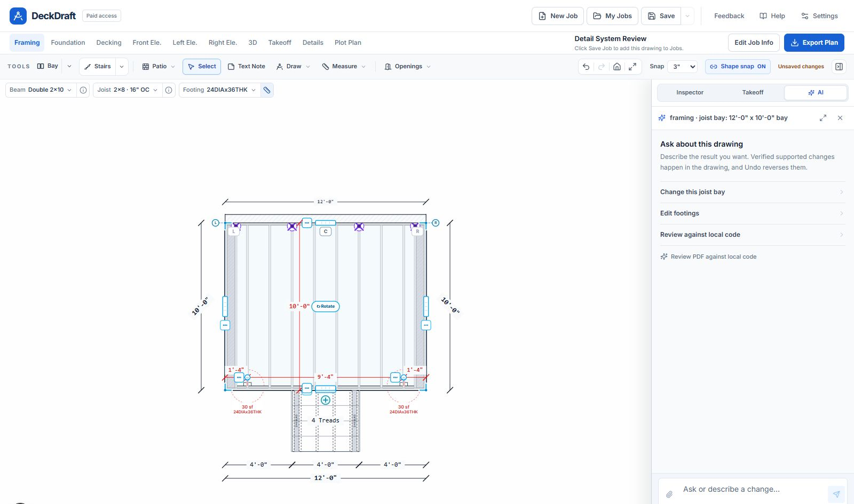
Task: Click the New Job button
Action: (x=558, y=16)
